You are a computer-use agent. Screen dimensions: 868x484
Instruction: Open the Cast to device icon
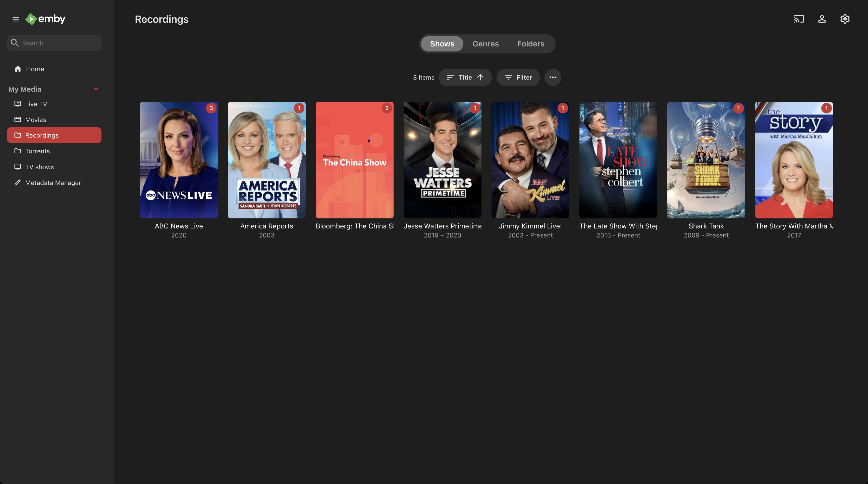pyautogui.click(x=799, y=19)
